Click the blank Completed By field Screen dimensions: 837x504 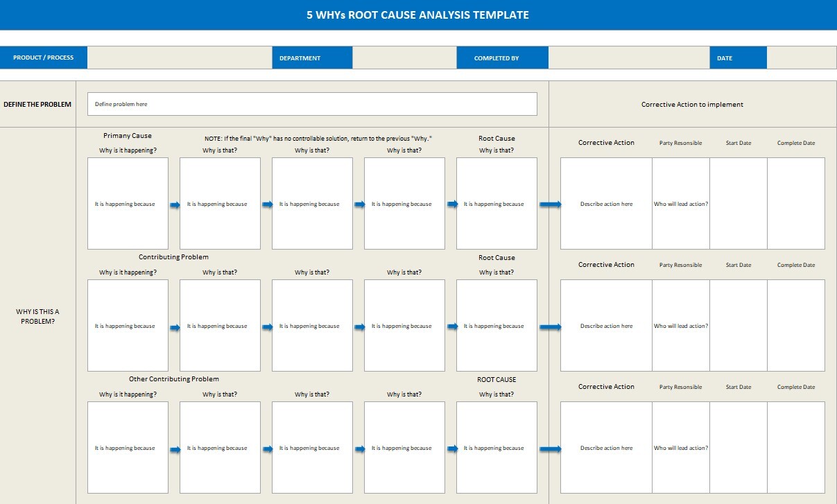pos(628,58)
